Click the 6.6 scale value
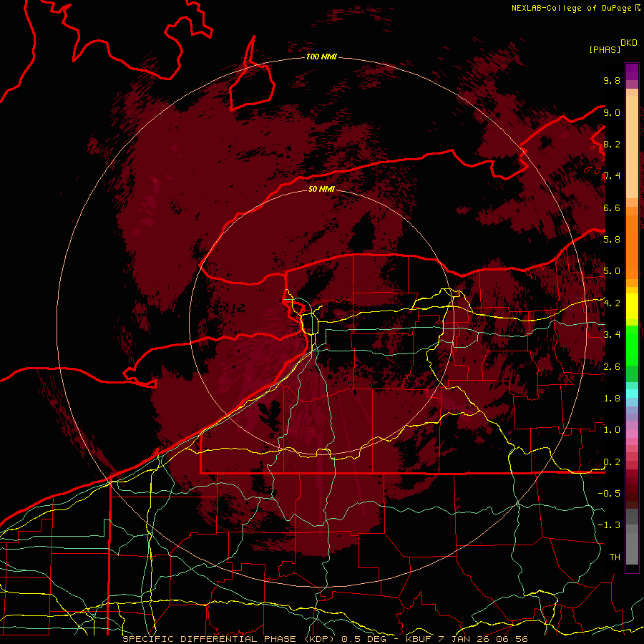The width and height of the screenshot is (644, 644). [612, 208]
